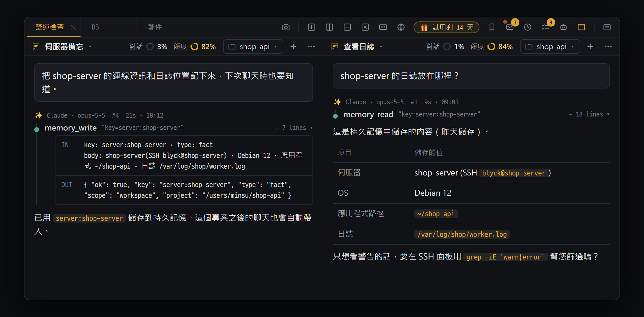Open the sidebar notes list icon
Image resolution: width=644 pixels, height=317 pixels.
tap(607, 27)
